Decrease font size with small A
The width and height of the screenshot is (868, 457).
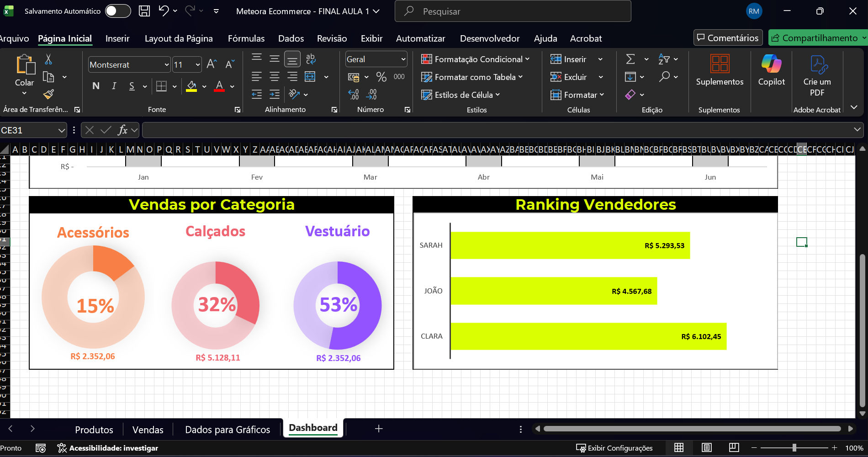click(x=230, y=64)
